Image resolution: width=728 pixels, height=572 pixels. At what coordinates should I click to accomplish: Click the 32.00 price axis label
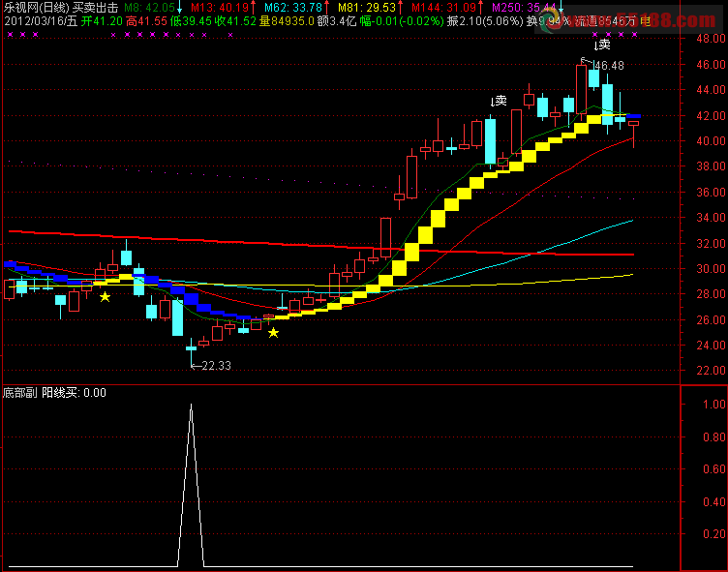[x=711, y=243]
